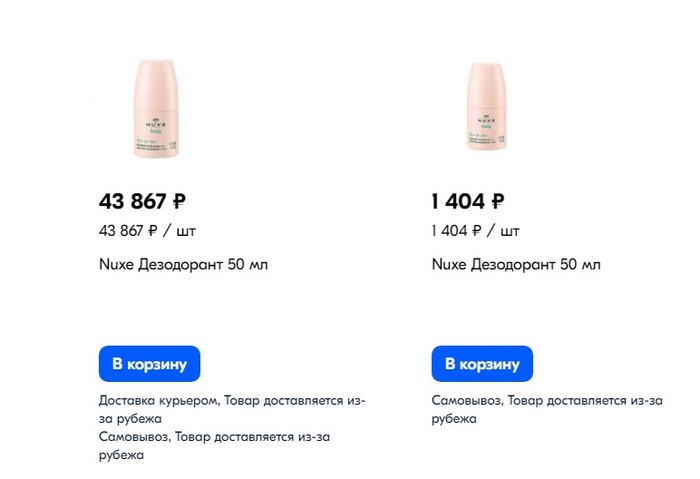Click the шт unit label under 1 404 ₽

(510, 231)
